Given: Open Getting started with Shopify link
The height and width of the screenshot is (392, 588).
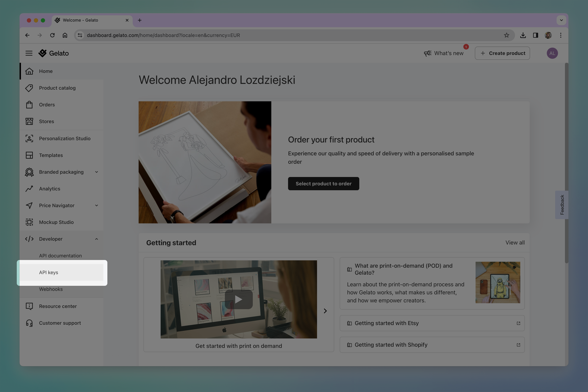Looking at the screenshot, I should (432, 345).
